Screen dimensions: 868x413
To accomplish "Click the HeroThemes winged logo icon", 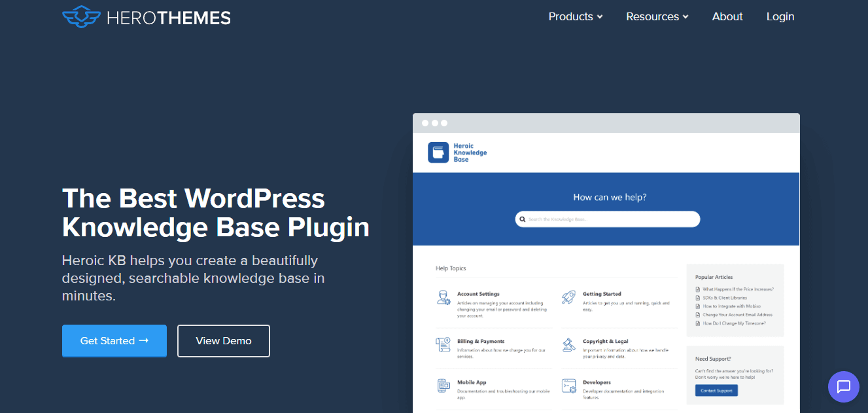I will (x=81, y=16).
